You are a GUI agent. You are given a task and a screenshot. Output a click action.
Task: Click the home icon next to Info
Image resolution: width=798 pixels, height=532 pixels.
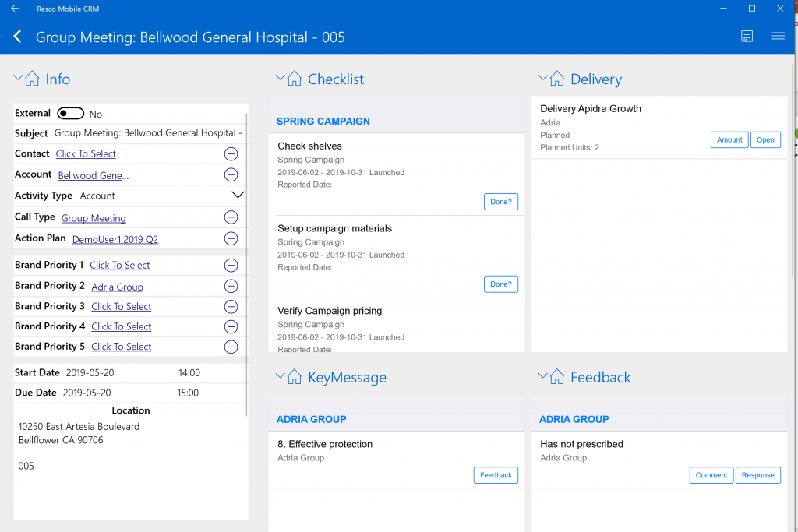tap(32, 79)
